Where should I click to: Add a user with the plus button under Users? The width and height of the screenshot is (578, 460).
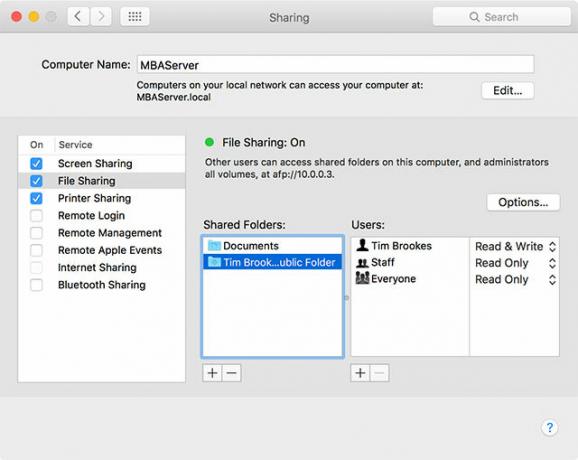(360, 373)
